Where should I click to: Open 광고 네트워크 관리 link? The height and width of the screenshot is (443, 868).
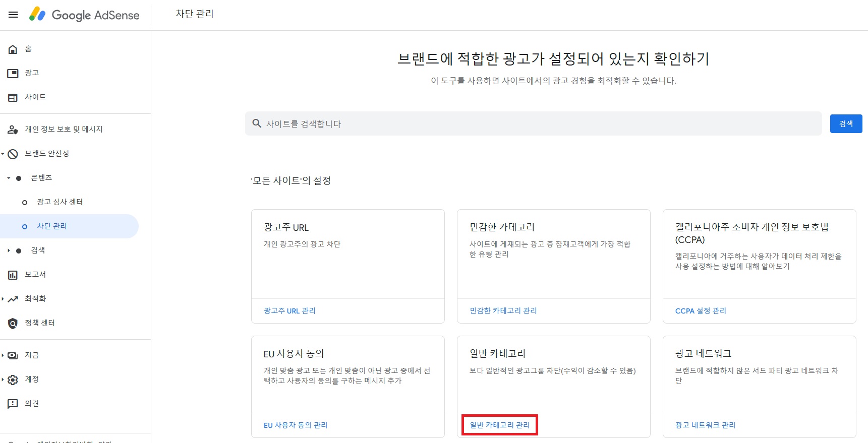pos(705,425)
